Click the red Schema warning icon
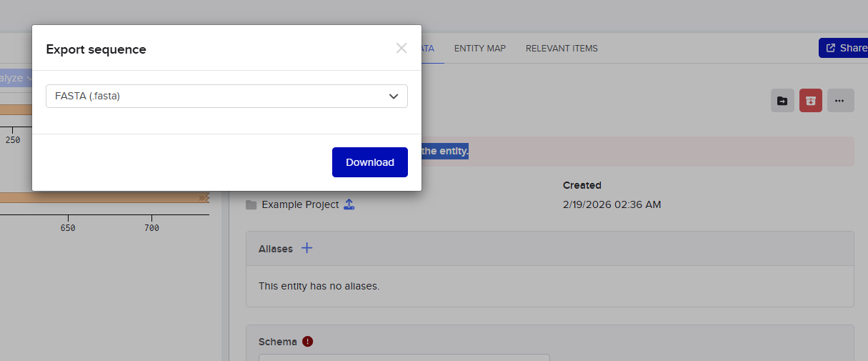 tap(308, 342)
